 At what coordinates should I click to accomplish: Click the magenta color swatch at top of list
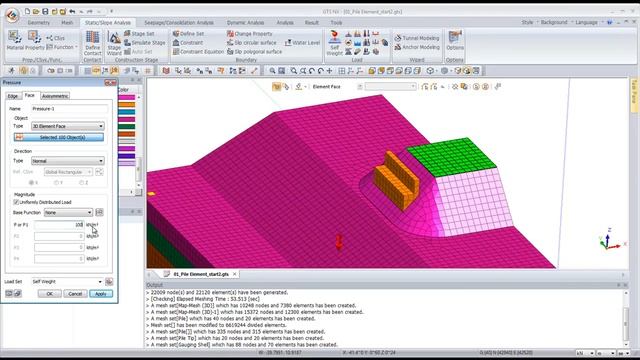tap(127, 97)
